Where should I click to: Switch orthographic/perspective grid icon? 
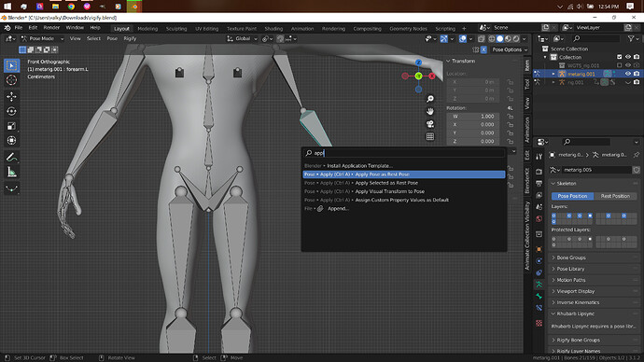coord(430,136)
